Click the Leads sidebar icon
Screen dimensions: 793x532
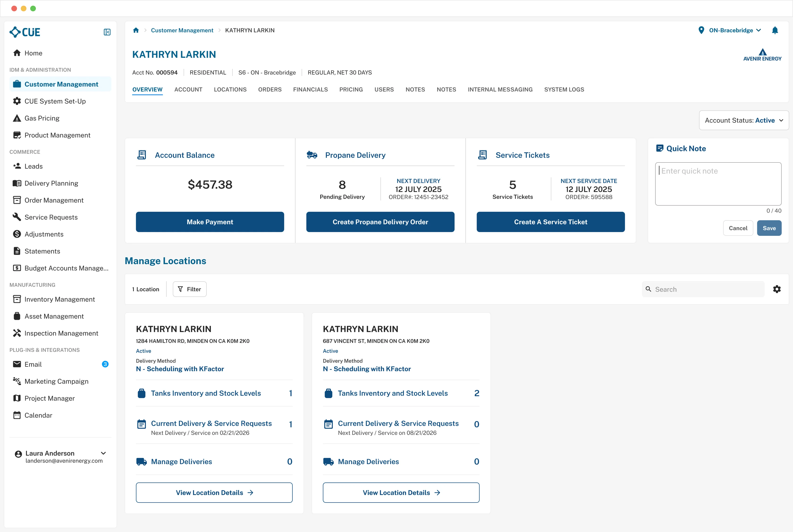(x=17, y=166)
